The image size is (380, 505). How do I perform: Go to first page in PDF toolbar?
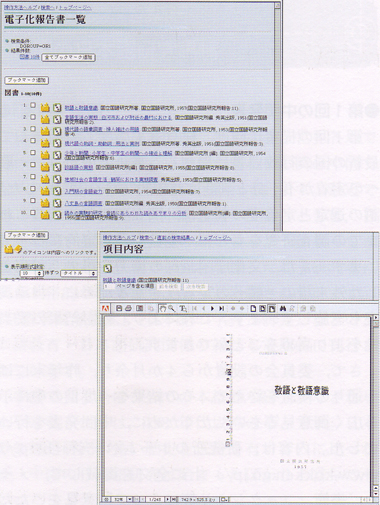(x=194, y=308)
